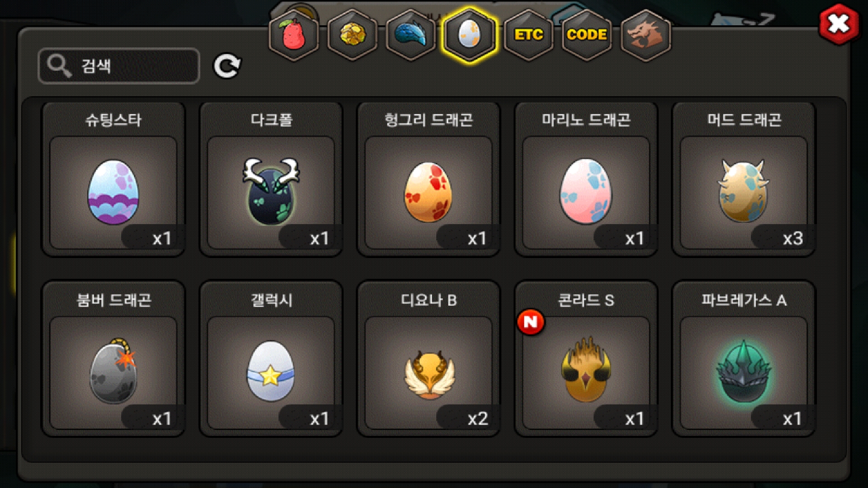Select the 갤럭시 star egg

pyautogui.click(x=271, y=359)
